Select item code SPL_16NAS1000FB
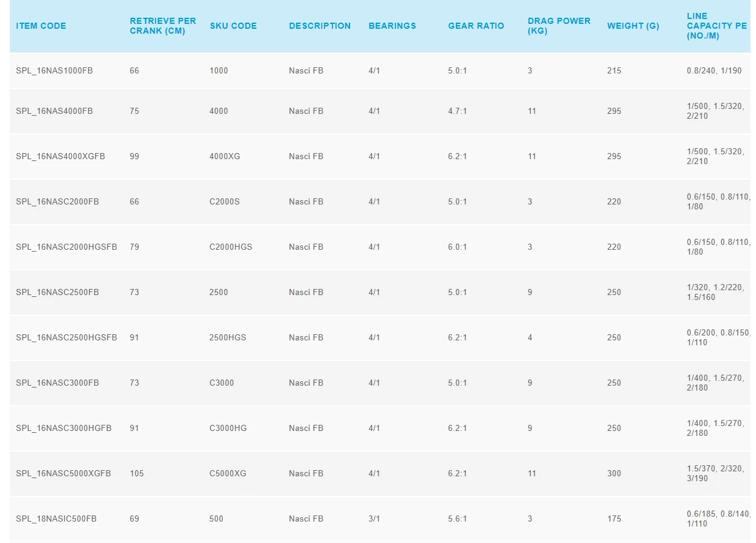Screen dimensions: 756x543 pyautogui.click(x=54, y=70)
